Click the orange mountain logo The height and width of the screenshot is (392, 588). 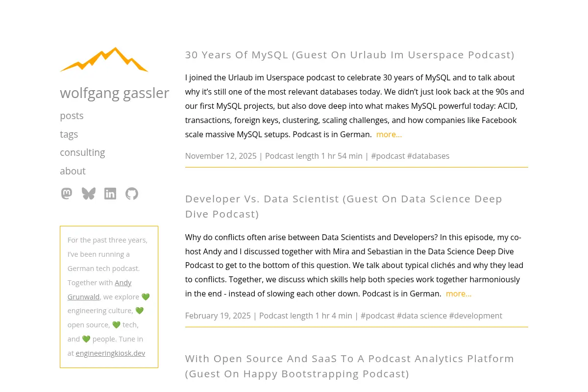pyautogui.click(x=104, y=60)
